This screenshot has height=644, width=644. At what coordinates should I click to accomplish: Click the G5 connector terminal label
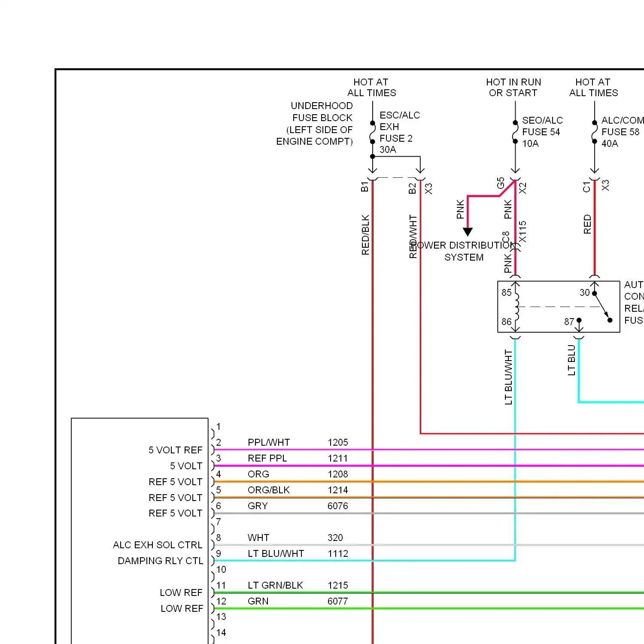[x=501, y=183]
